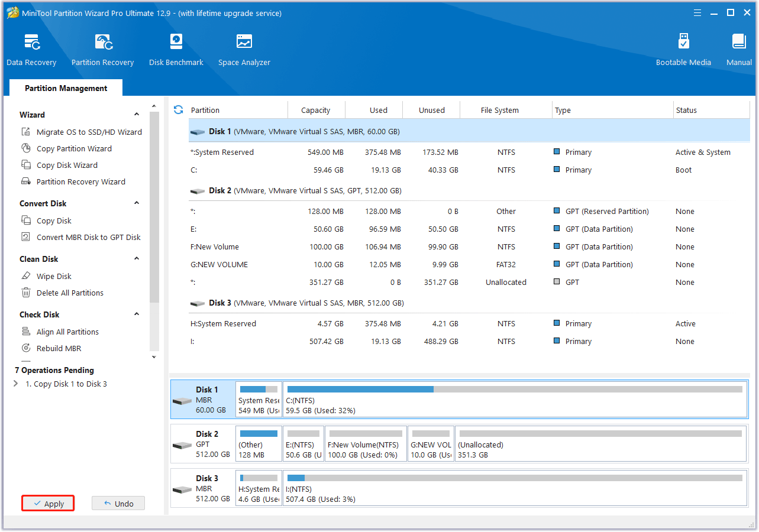Start Copy Partition Wizard
Image resolution: width=759 pixels, height=532 pixels.
click(67, 148)
